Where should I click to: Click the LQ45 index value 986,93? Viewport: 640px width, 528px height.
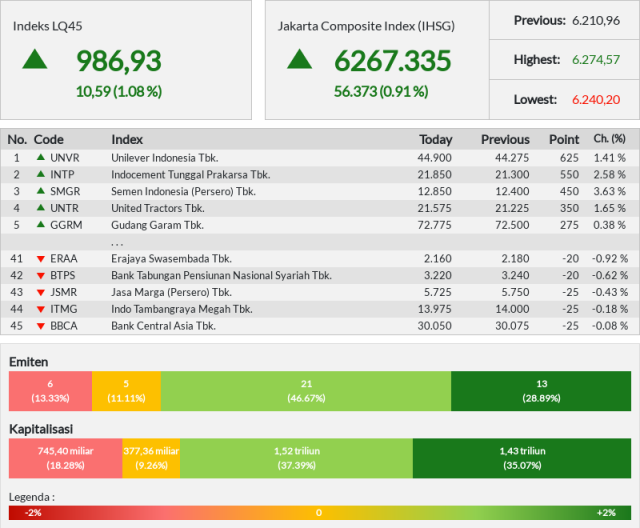(x=119, y=61)
